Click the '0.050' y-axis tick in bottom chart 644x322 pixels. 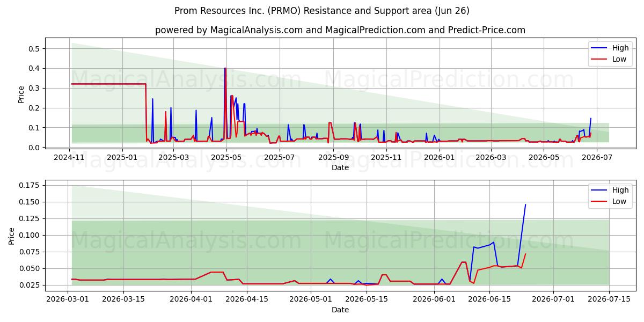point(30,269)
